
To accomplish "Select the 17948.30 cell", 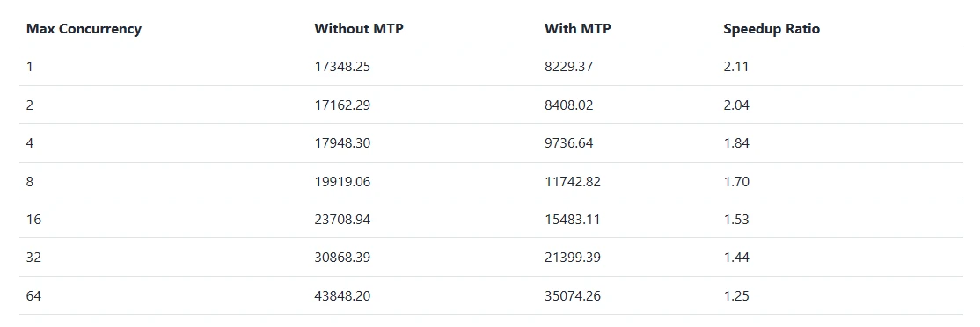I will (342, 143).
